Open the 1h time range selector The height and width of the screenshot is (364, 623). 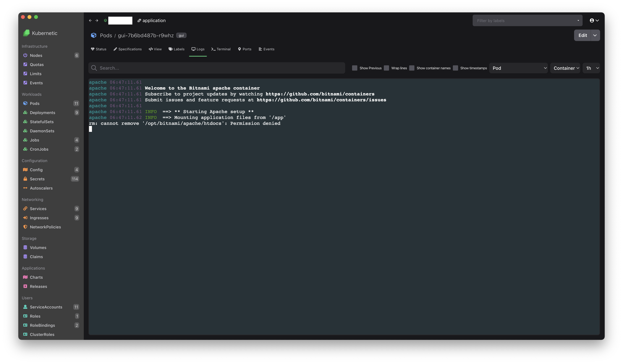click(591, 68)
